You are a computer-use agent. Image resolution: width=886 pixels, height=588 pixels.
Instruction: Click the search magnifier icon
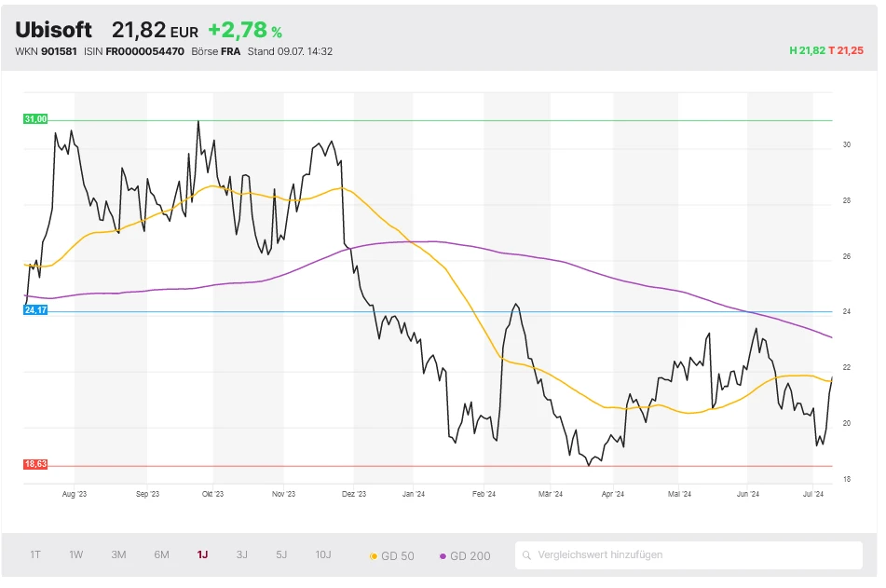coord(527,555)
